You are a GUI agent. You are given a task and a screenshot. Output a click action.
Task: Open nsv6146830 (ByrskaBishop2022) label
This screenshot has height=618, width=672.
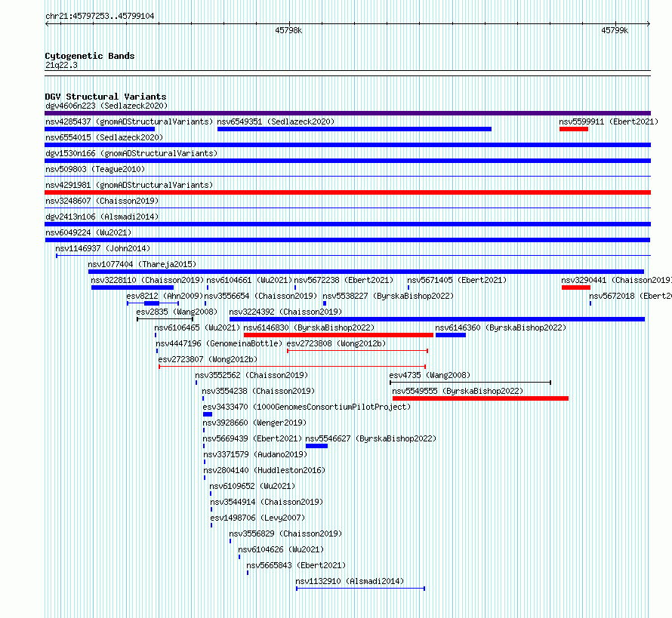click(309, 327)
